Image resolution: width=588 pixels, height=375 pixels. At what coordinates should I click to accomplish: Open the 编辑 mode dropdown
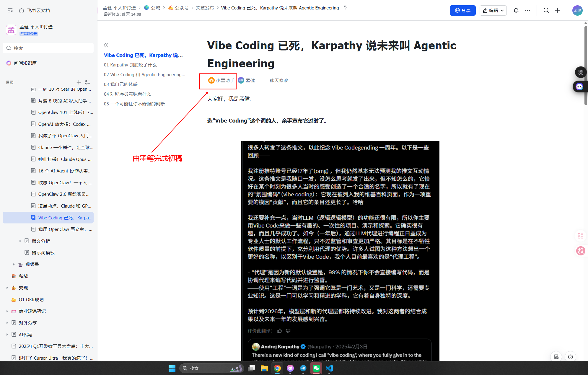[493, 10]
